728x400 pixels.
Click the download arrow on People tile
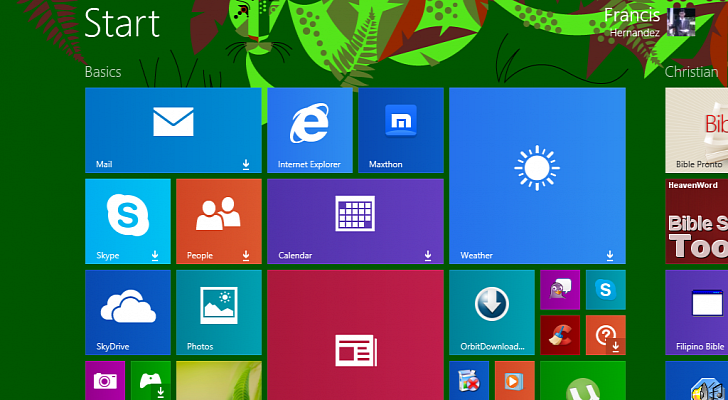pos(246,255)
